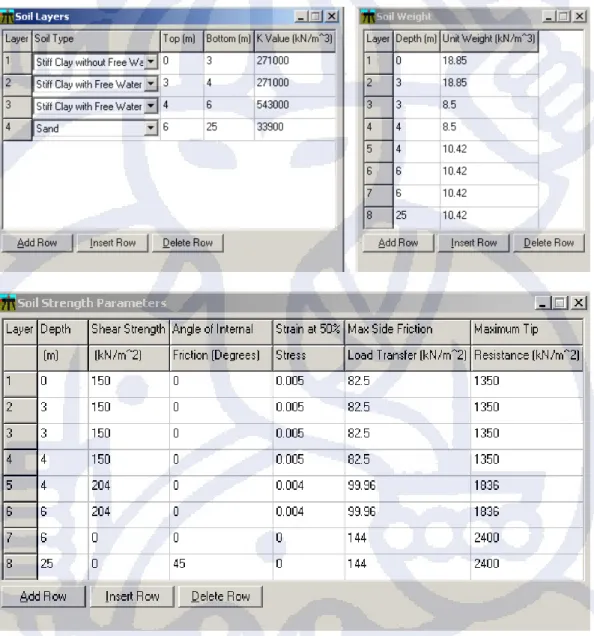Select row header 8 in Soil Weight
This screenshot has width=594, height=636.
coord(378,217)
